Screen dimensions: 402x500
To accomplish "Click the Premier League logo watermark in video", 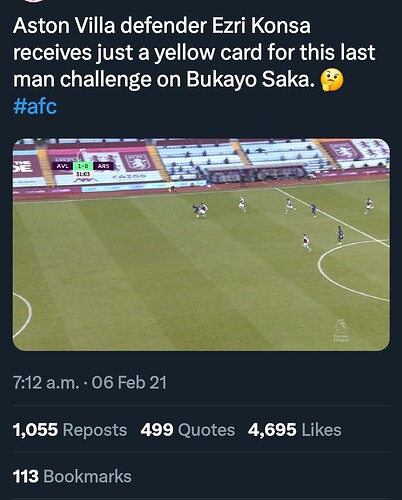I will [x=341, y=331].
